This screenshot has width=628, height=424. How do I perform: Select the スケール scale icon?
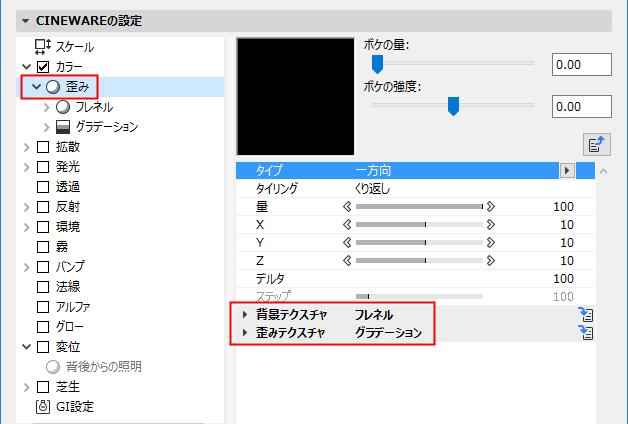42,46
